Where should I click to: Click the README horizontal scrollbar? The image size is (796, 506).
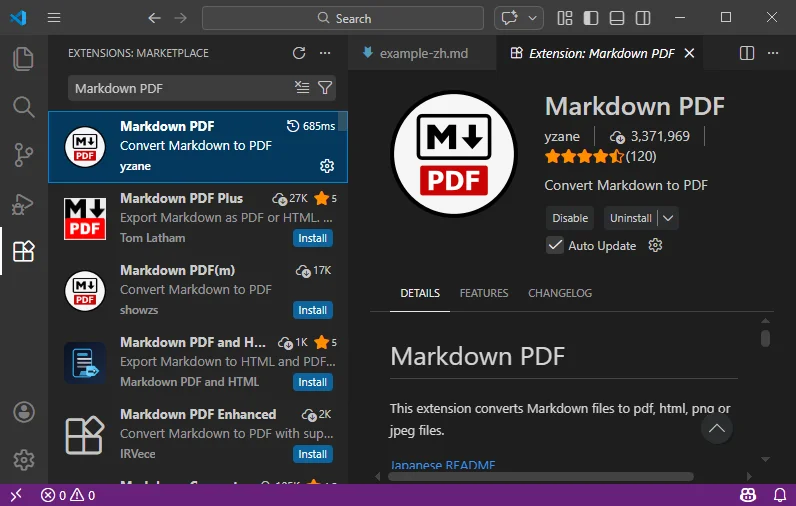pyautogui.click(x=541, y=477)
